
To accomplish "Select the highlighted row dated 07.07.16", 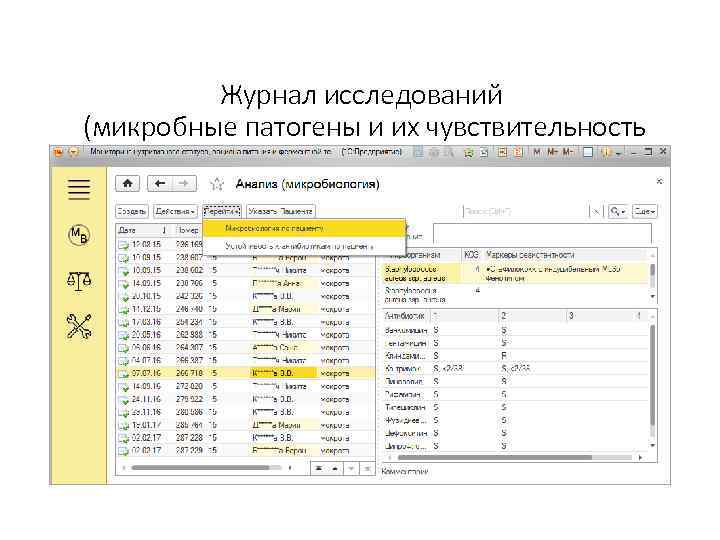I will click(x=245, y=373).
